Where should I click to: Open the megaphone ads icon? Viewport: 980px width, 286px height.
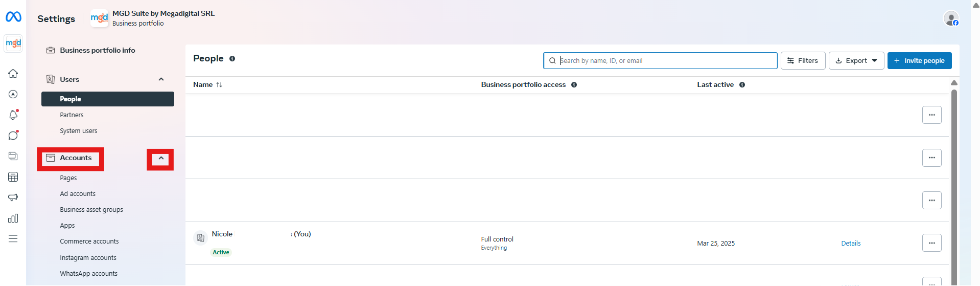(x=13, y=197)
